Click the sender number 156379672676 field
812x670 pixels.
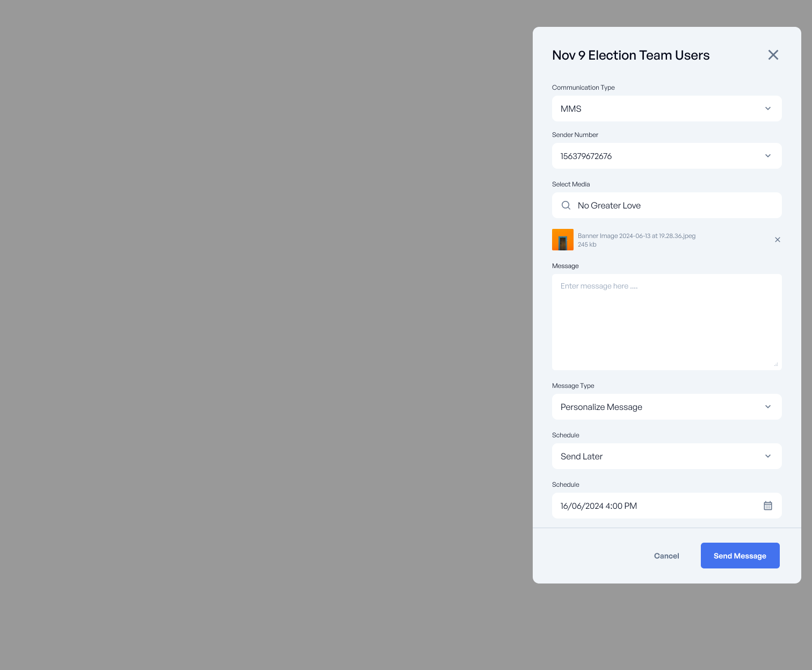click(x=655, y=156)
